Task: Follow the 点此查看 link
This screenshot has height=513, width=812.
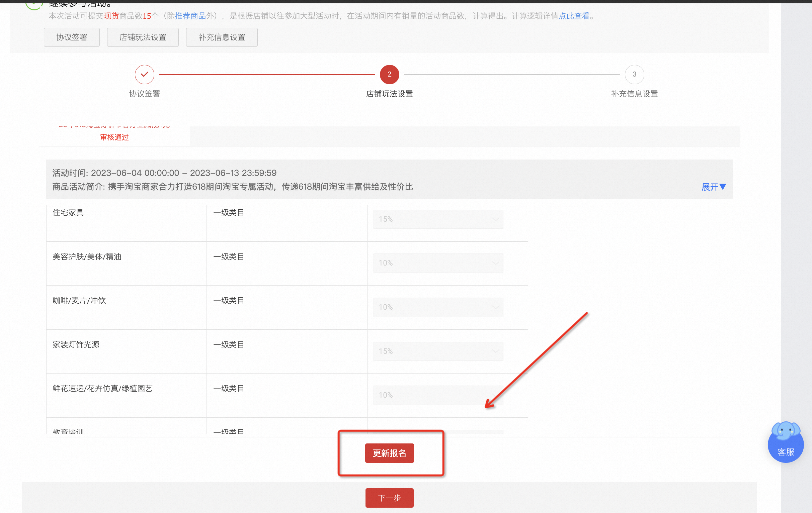Action: pyautogui.click(x=574, y=16)
